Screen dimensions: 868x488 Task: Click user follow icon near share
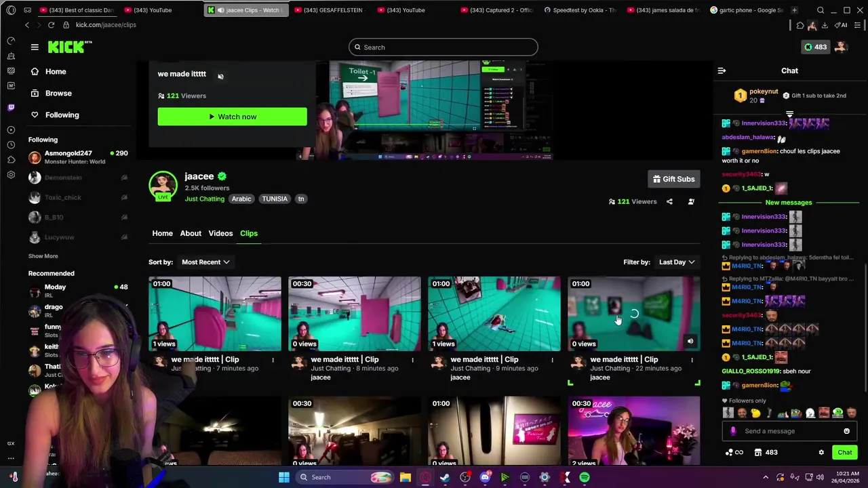click(691, 201)
